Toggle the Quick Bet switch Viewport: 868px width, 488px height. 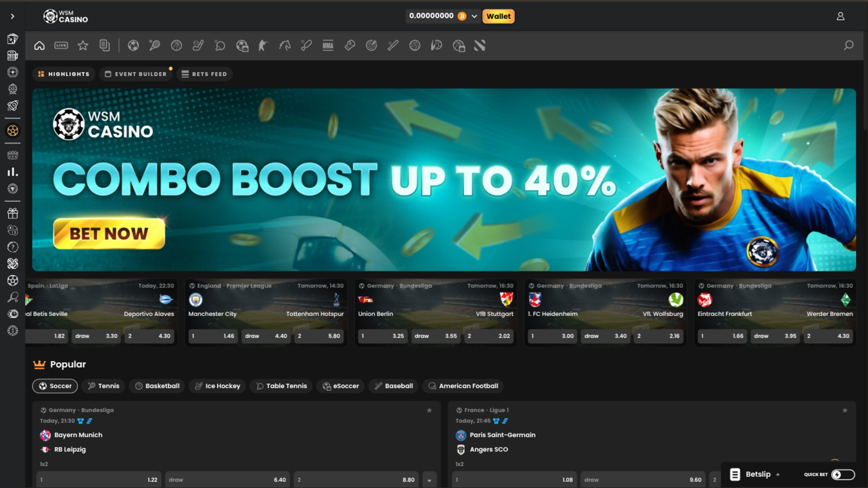(x=843, y=474)
